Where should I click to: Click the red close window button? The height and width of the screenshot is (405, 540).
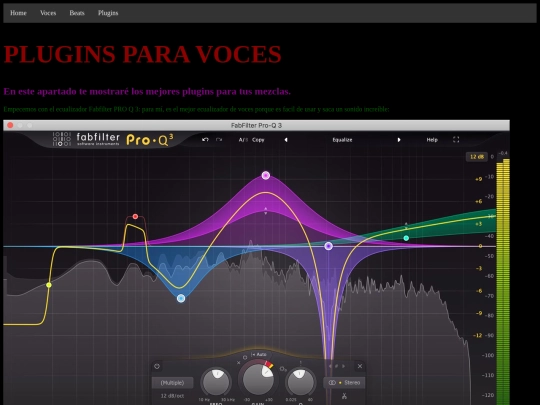click(10, 125)
